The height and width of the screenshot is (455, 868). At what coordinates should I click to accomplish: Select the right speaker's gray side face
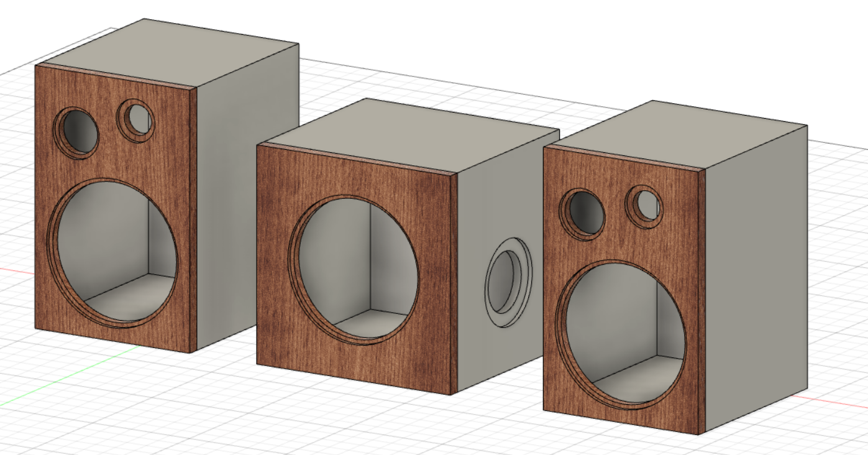[755, 280]
